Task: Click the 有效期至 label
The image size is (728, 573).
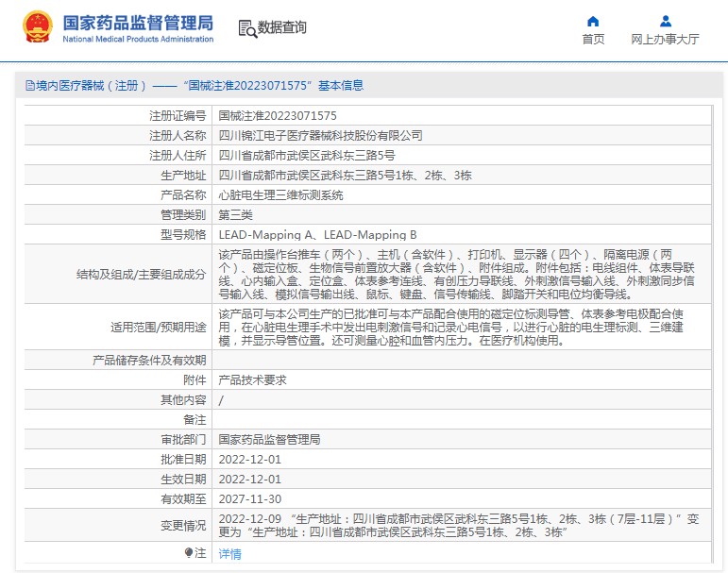Action: click(183, 498)
